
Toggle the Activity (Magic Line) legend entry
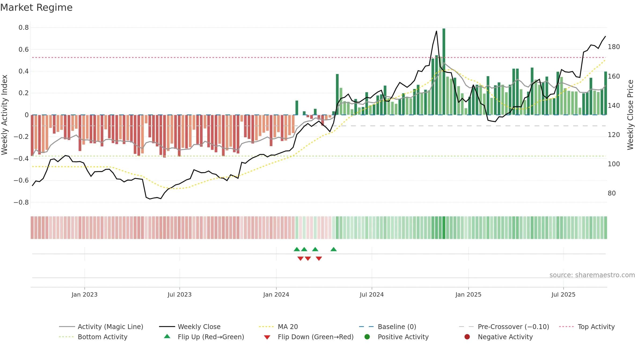pos(101,327)
